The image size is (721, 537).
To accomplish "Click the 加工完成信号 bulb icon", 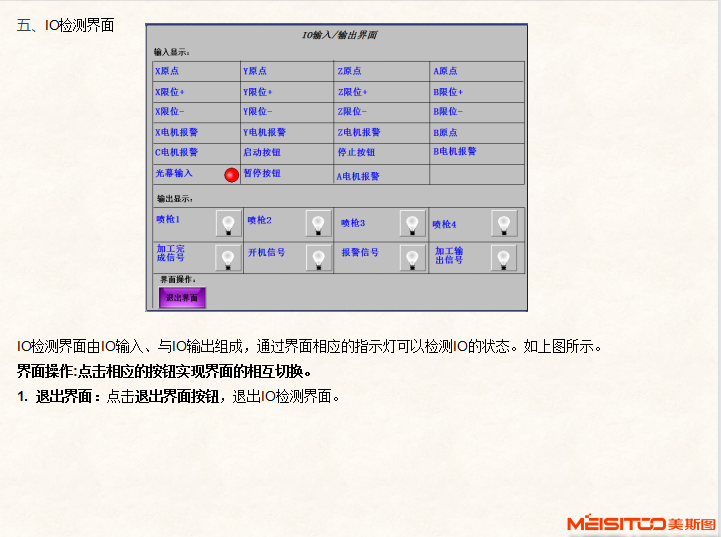I will (x=228, y=258).
